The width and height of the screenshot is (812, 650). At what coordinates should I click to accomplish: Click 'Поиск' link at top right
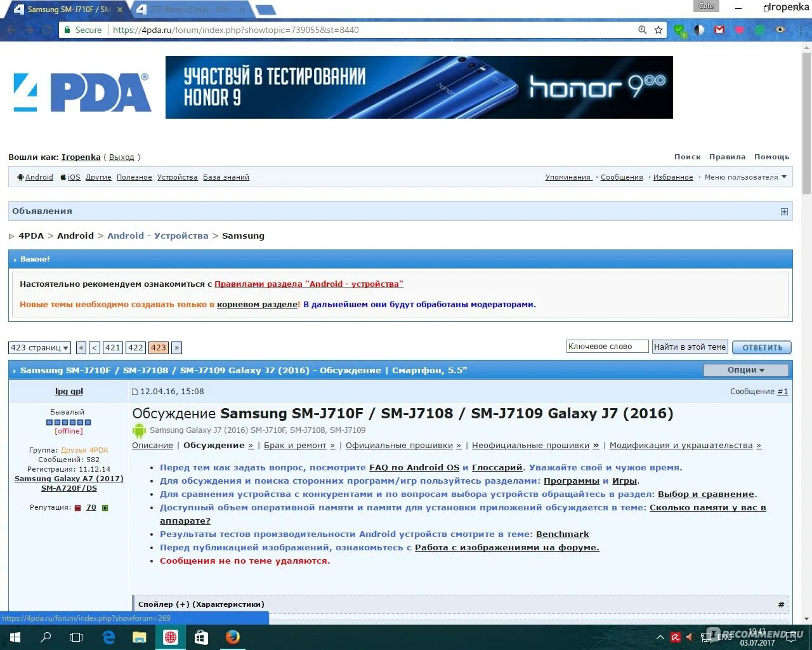click(688, 157)
